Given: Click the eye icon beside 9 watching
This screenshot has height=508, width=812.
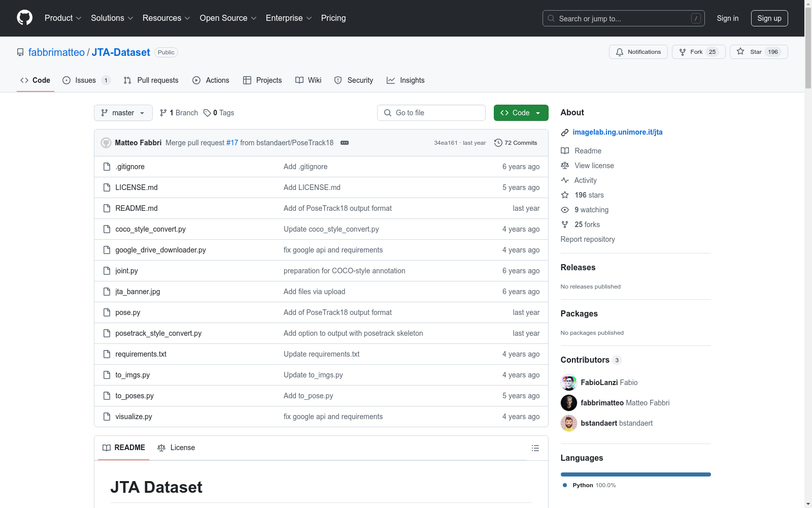Looking at the screenshot, I should pyautogui.click(x=565, y=210).
